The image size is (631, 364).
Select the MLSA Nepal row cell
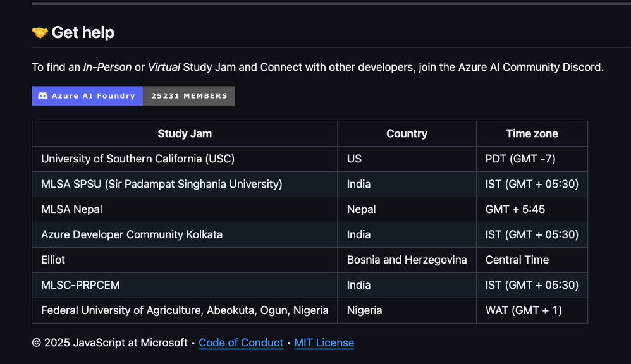(71, 209)
